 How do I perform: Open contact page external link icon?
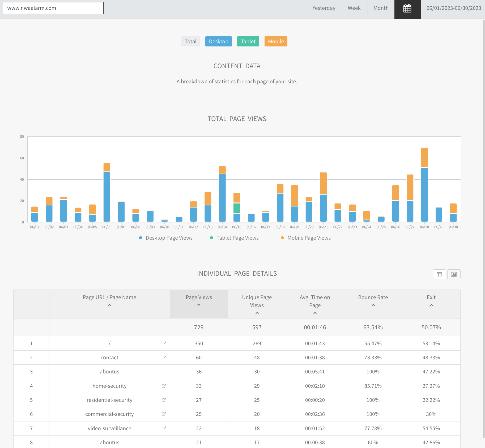pos(164,357)
